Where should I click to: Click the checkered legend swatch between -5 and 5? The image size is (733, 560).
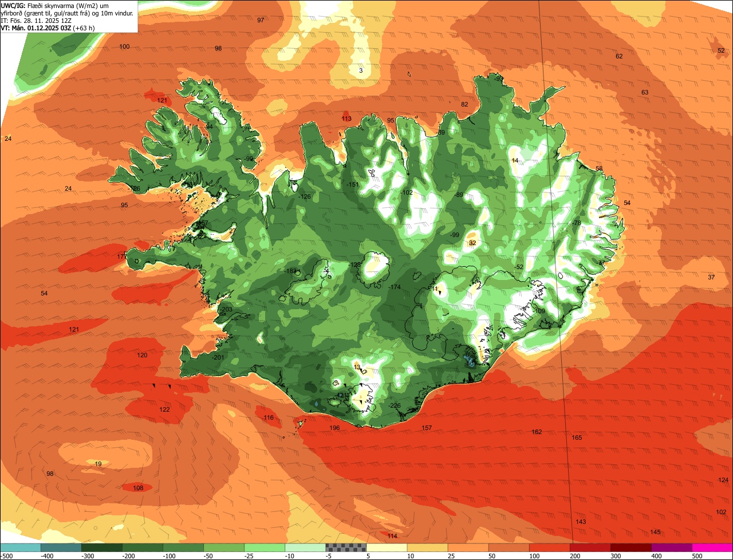tap(346, 547)
